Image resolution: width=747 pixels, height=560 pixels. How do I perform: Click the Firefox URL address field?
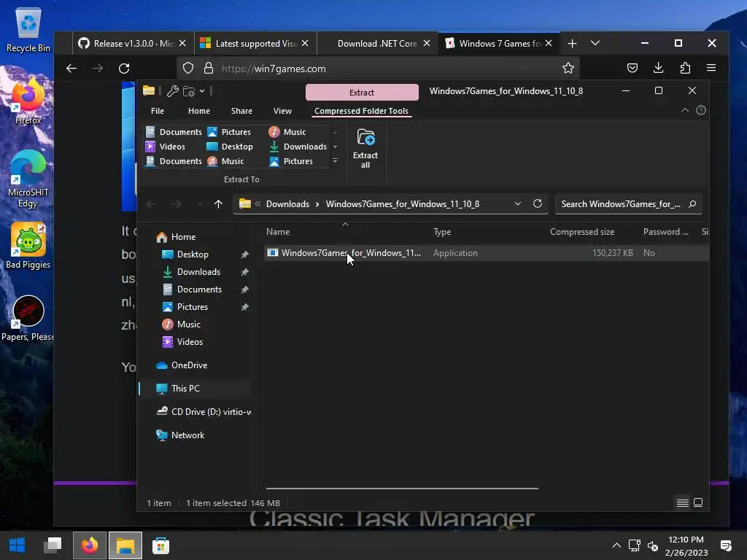tap(379, 69)
